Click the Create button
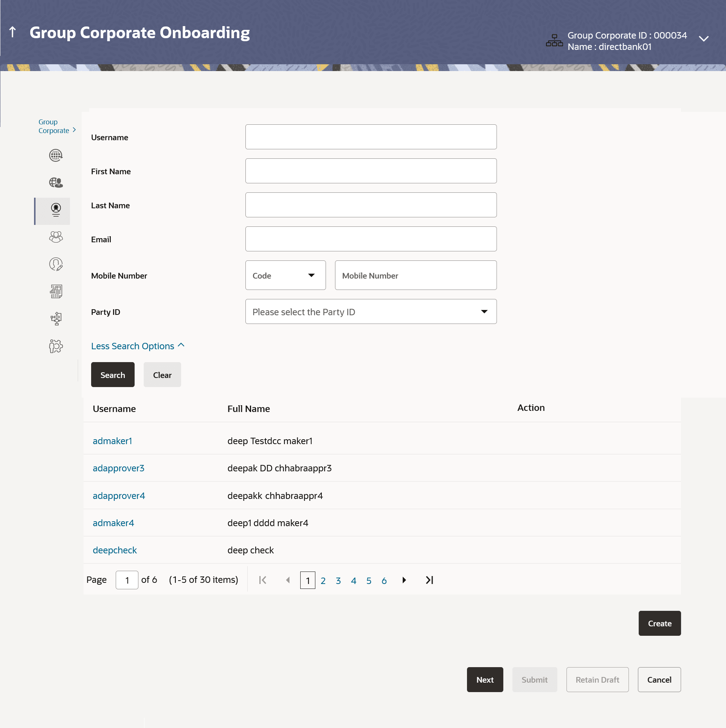The height and width of the screenshot is (728, 726). (x=659, y=623)
